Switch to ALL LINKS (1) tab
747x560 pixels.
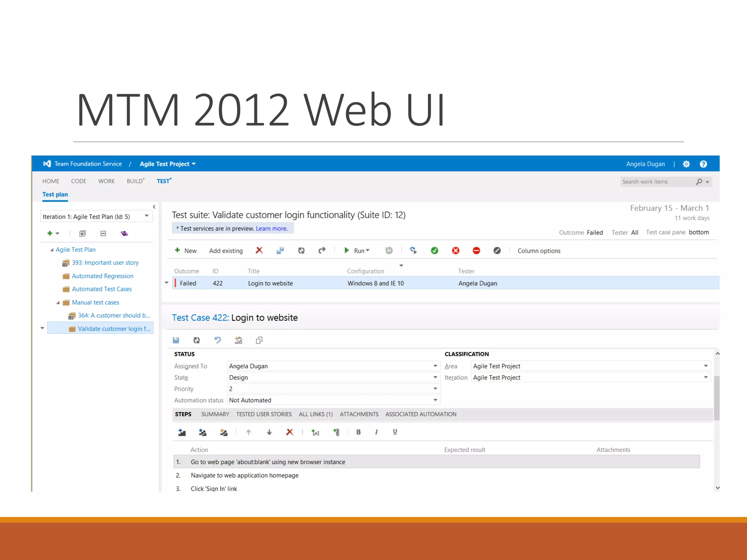(x=316, y=414)
